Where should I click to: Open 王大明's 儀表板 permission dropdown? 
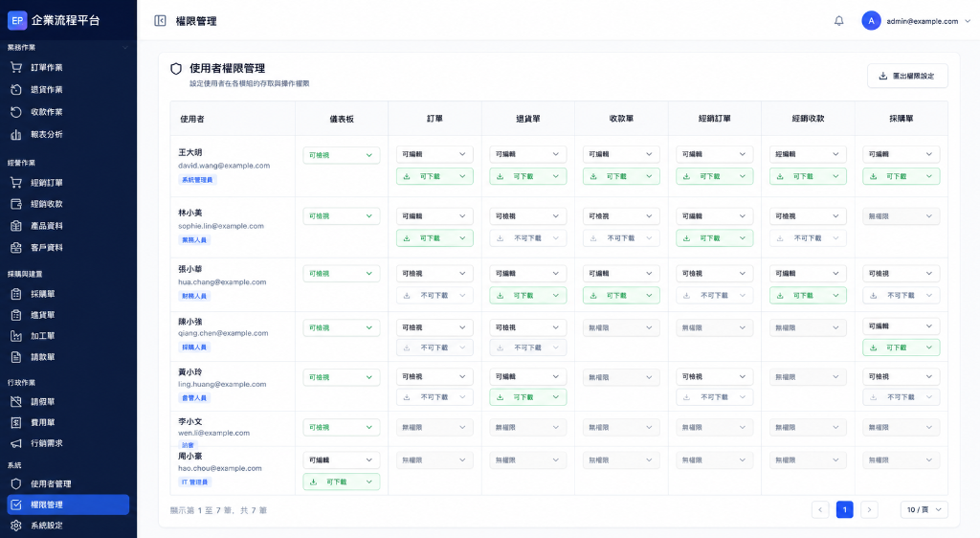[342, 155]
